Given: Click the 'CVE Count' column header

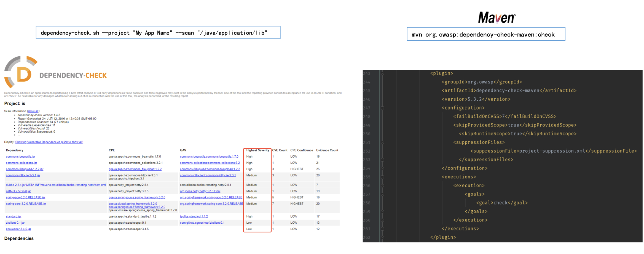Looking at the screenshot, I should click(x=280, y=150).
